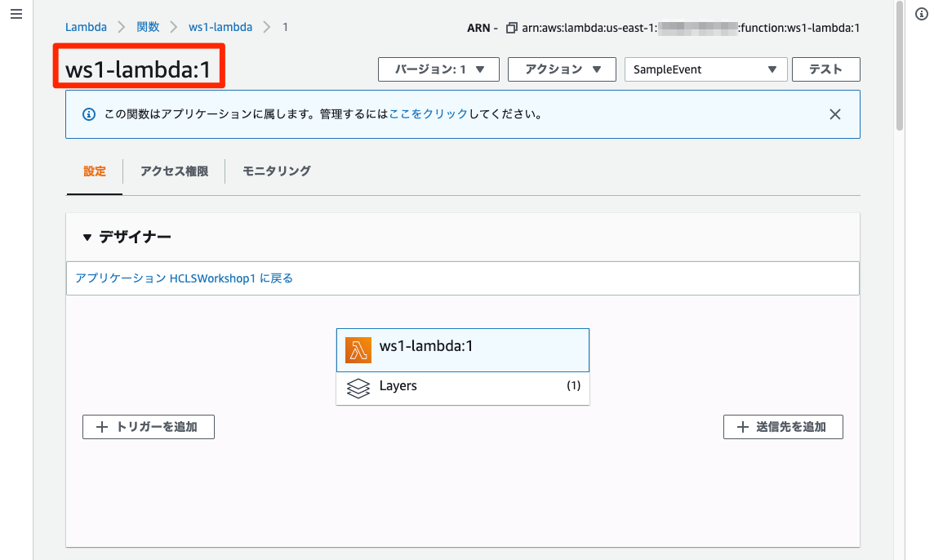This screenshot has width=934, height=560.
Task: Open the hamburger navigation menu
Action: click(x=16, y=14)
